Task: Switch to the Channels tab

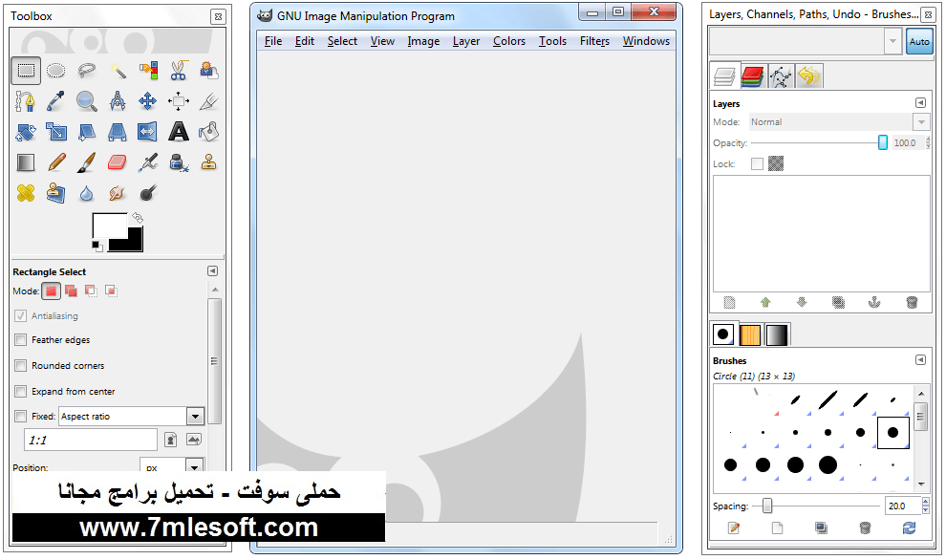Action: point(752,76)
